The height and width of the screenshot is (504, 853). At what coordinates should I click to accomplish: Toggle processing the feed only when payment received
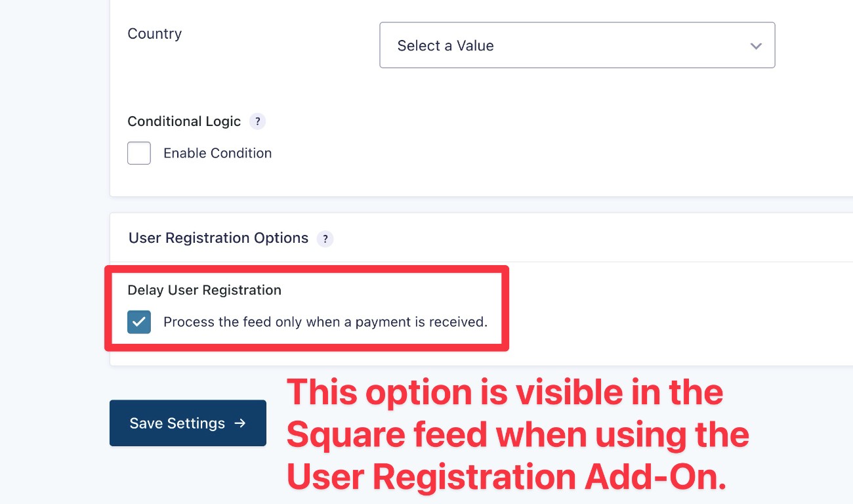pyautogui.click(x=138, y=322)
